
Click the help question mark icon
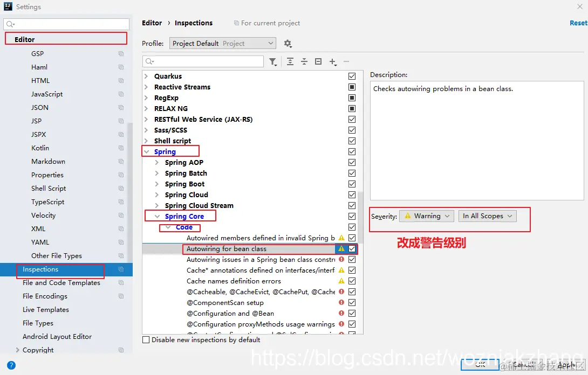11,365
